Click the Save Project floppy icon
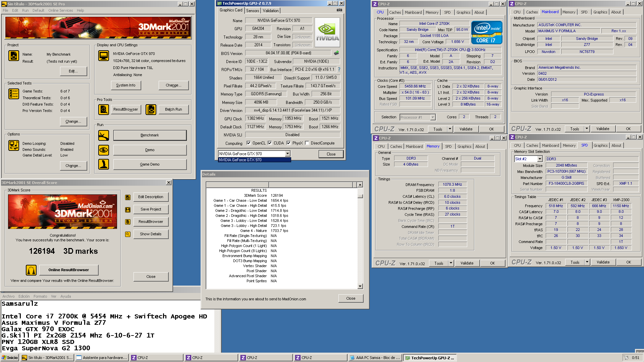 128,210
